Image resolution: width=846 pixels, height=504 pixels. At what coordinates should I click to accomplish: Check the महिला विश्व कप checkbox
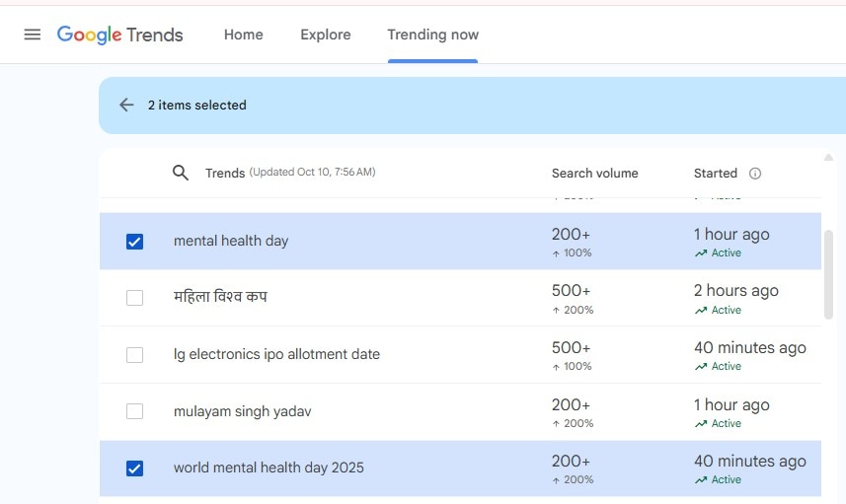coord(135,298)
